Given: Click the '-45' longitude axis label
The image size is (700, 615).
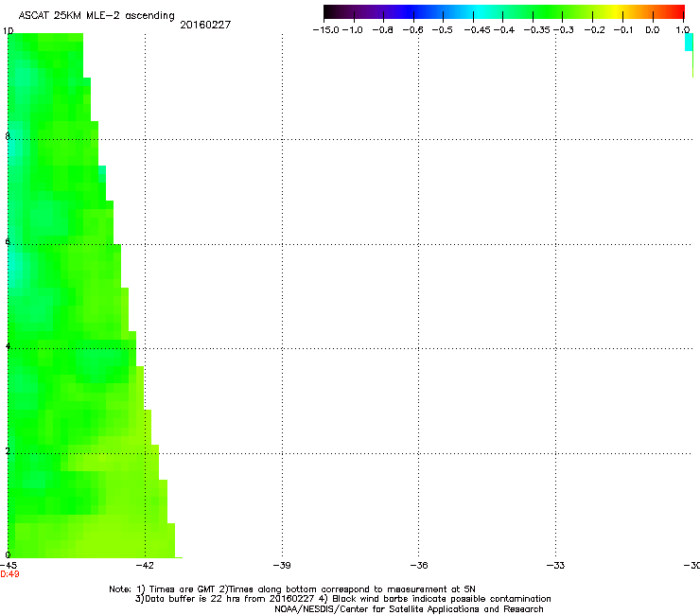Looking at the screenshot, I should coord(9,566).
